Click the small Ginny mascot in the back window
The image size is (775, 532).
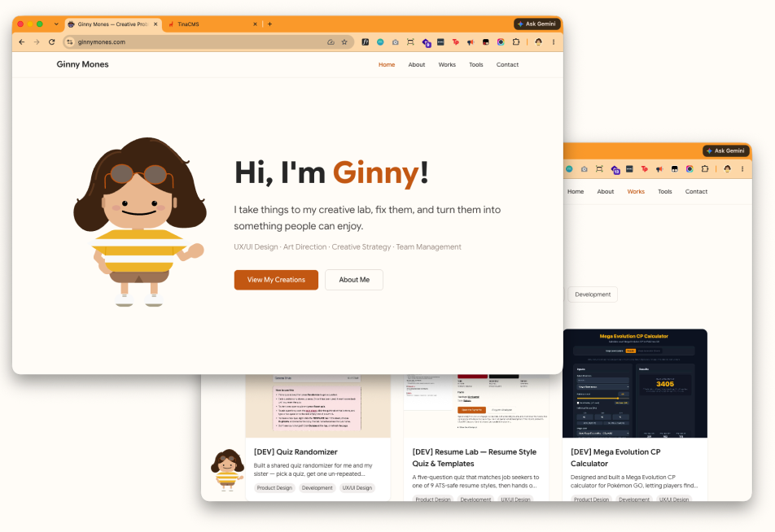tap(227, 469)
